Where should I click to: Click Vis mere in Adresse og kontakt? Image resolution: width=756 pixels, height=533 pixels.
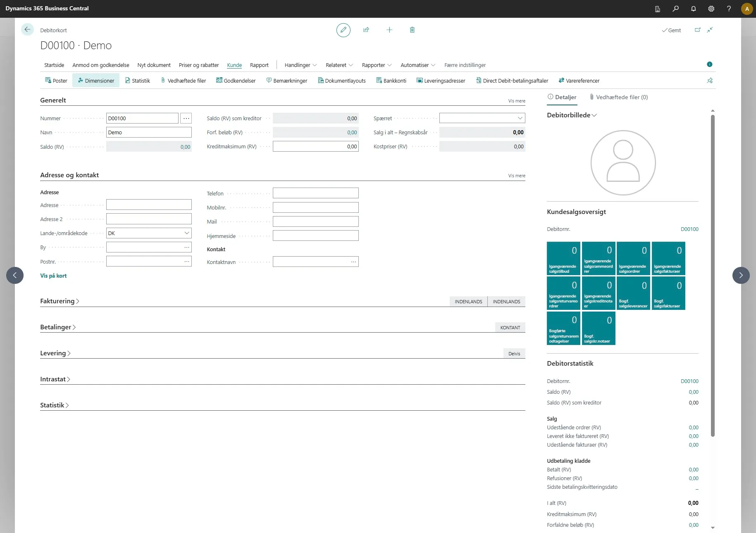pos(517,176)
